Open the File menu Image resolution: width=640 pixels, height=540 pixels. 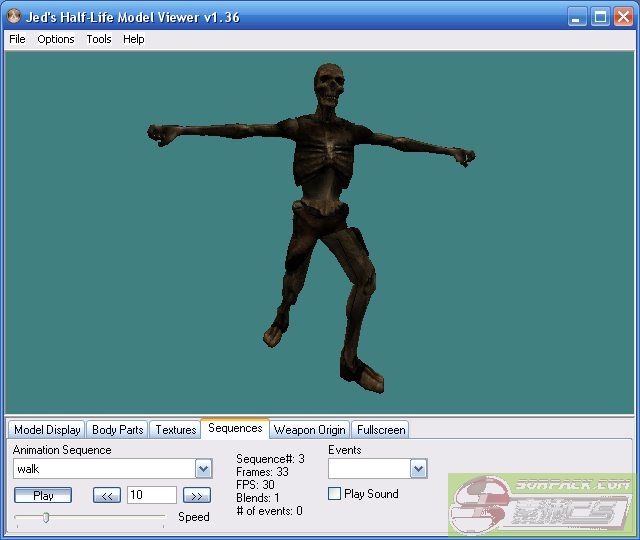tap(17, 39)
